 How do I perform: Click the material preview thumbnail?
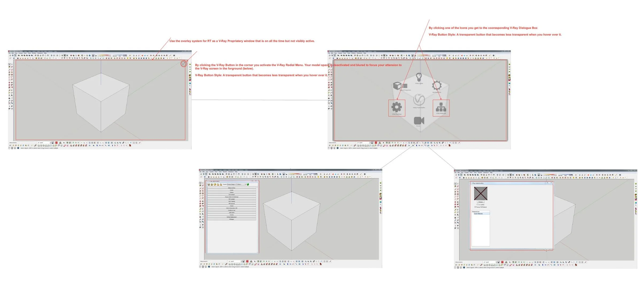[481, 193]
